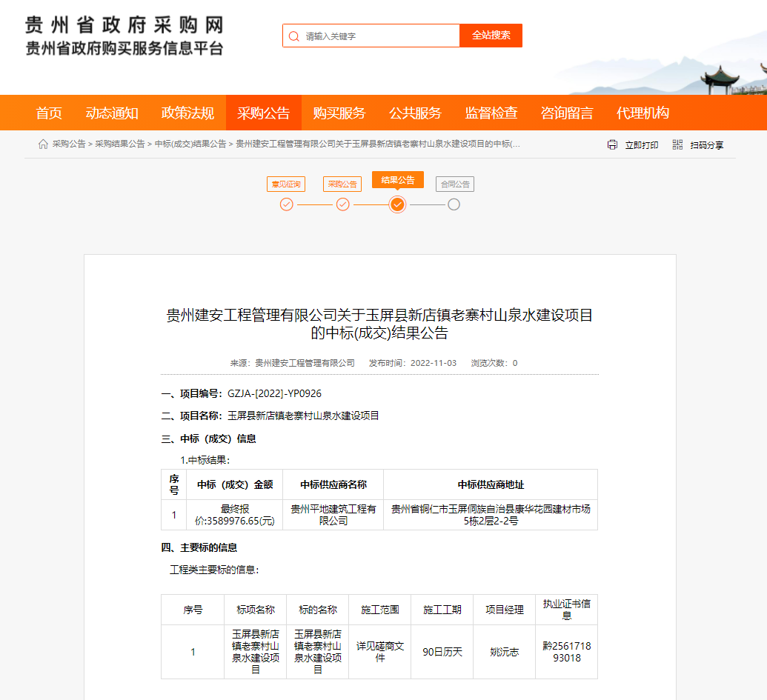
Task: Click the 采购结果公告 breadcrumb link
Action: (120, 144)
